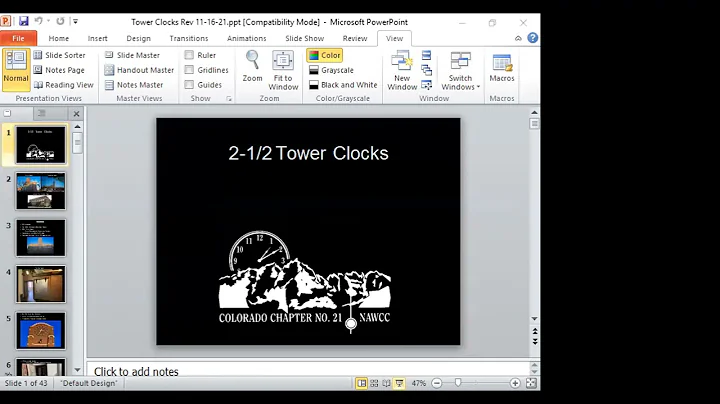Open Slide Master view

click(x=132, y=55)
